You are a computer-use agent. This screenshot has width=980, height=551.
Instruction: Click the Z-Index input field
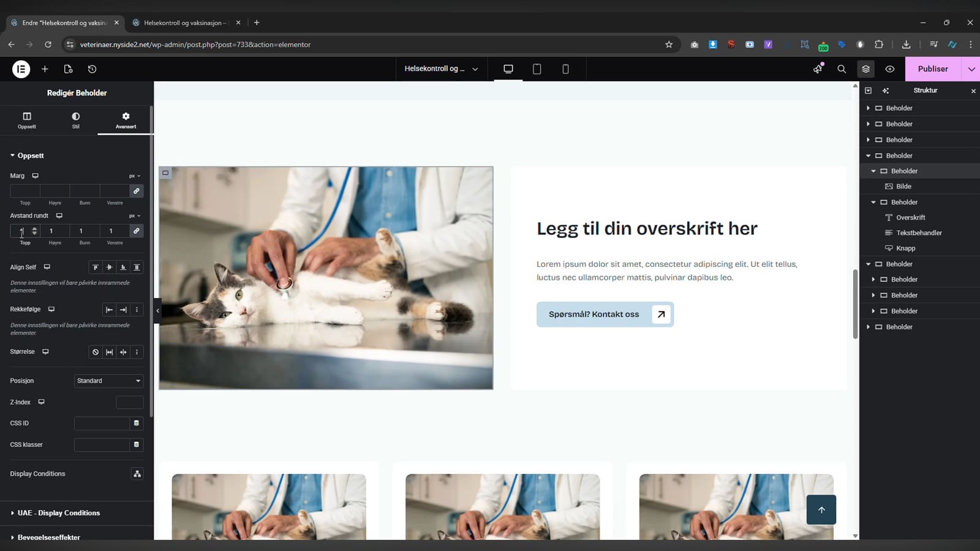(130, 402)
